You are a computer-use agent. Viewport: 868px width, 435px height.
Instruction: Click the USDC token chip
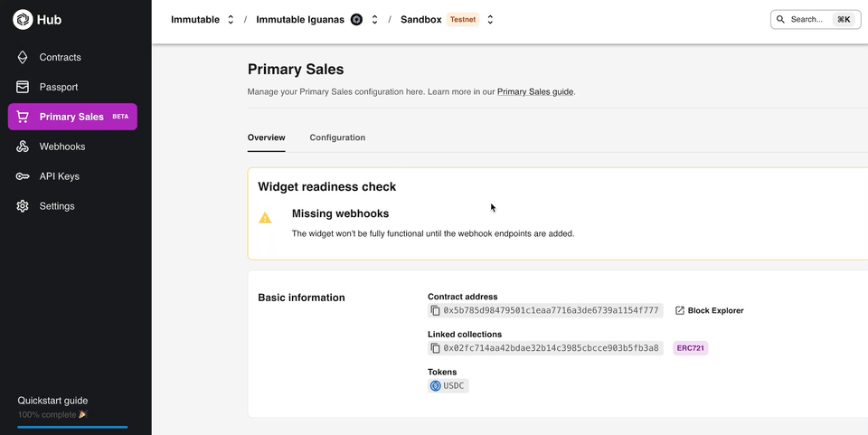[448, 386]
